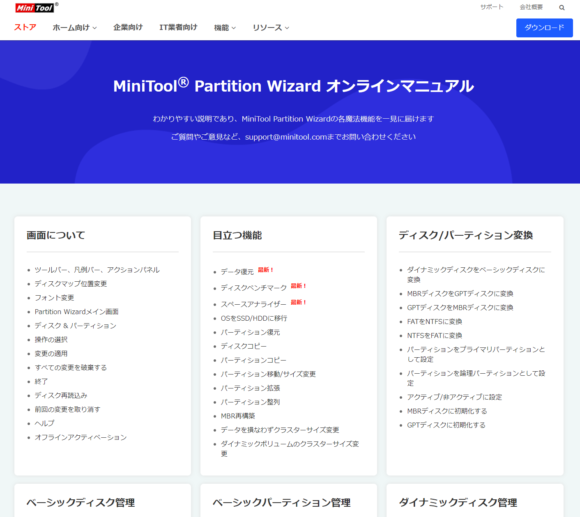Open MBRディスクをGPTディスクに変換 link
The height and width of the screenshot is (517, 580).
(460, 294)
